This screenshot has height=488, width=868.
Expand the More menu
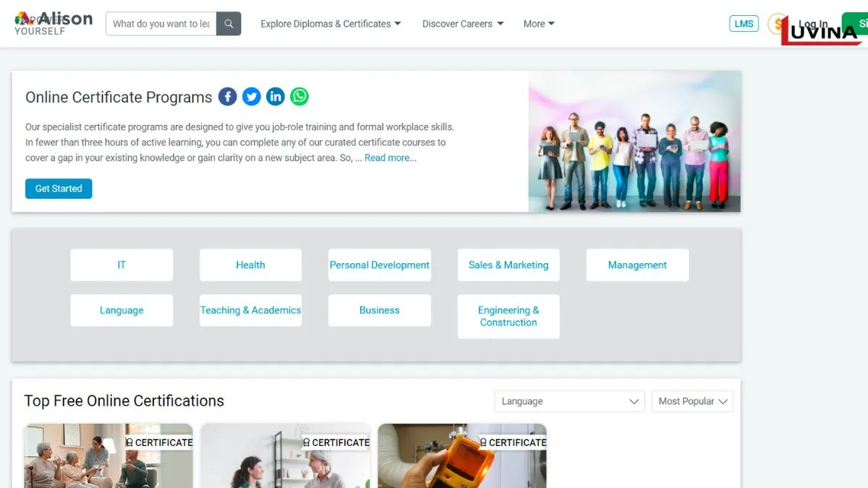click(539, 24)
